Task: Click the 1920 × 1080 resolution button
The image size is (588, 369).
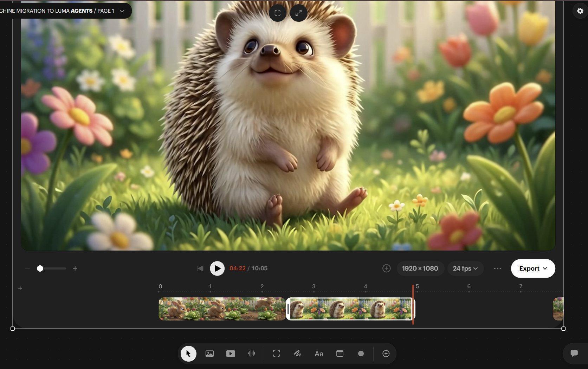Action: point(420,268)
